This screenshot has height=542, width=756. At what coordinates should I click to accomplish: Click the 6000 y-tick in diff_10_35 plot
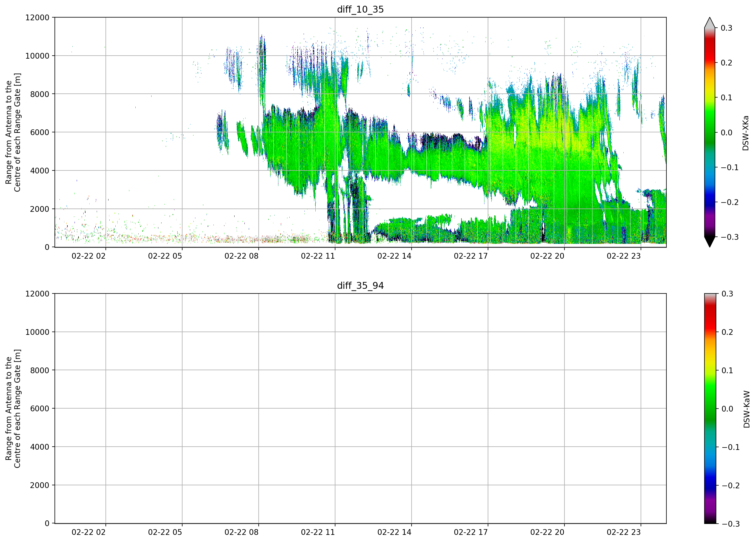40,132
